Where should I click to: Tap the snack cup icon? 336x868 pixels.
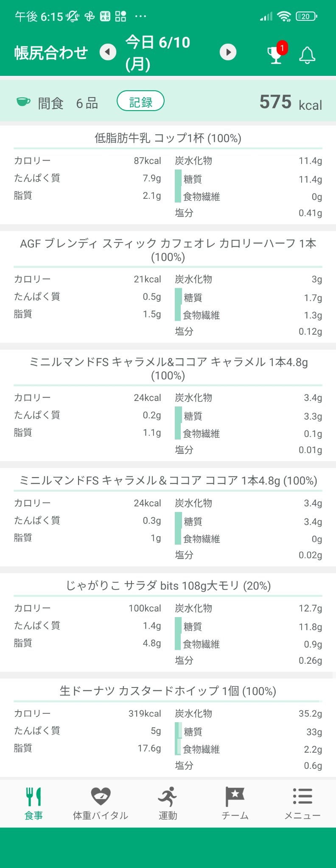(23, 102)
